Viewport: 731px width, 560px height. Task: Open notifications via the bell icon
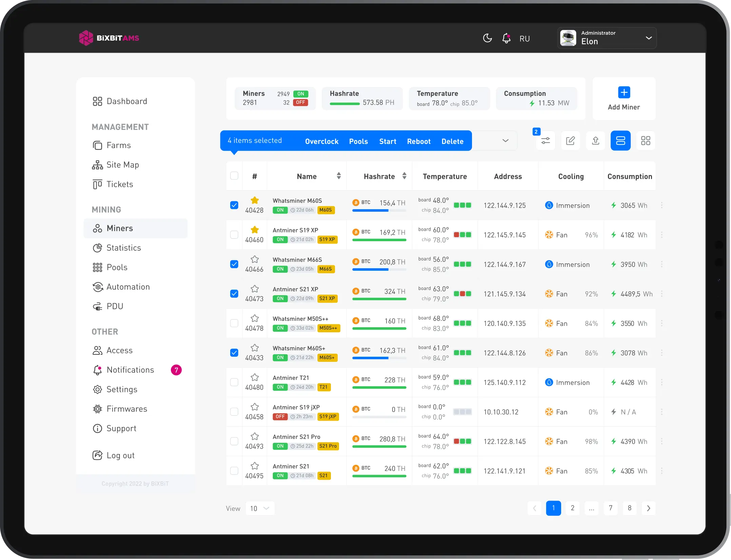pos(506,38)
